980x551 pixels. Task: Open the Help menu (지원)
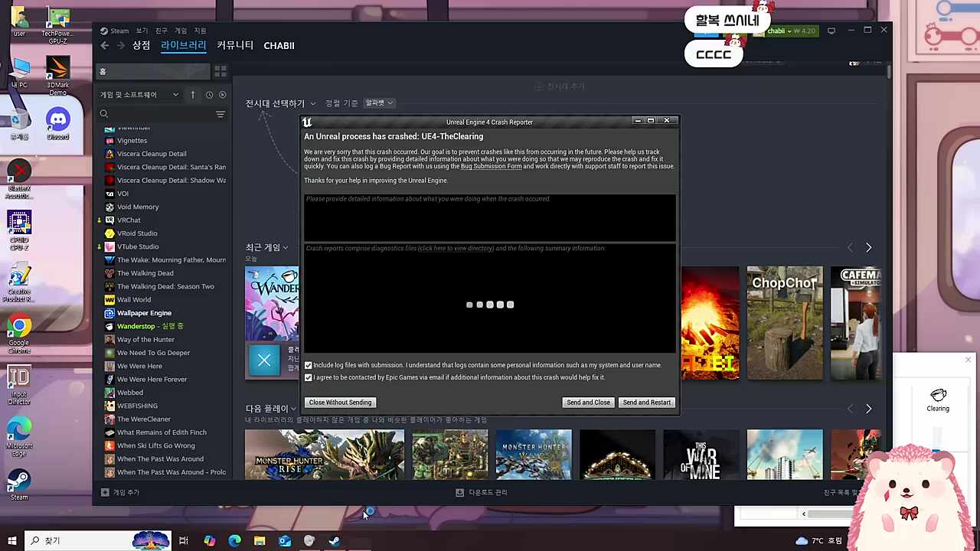click(200, 31)
